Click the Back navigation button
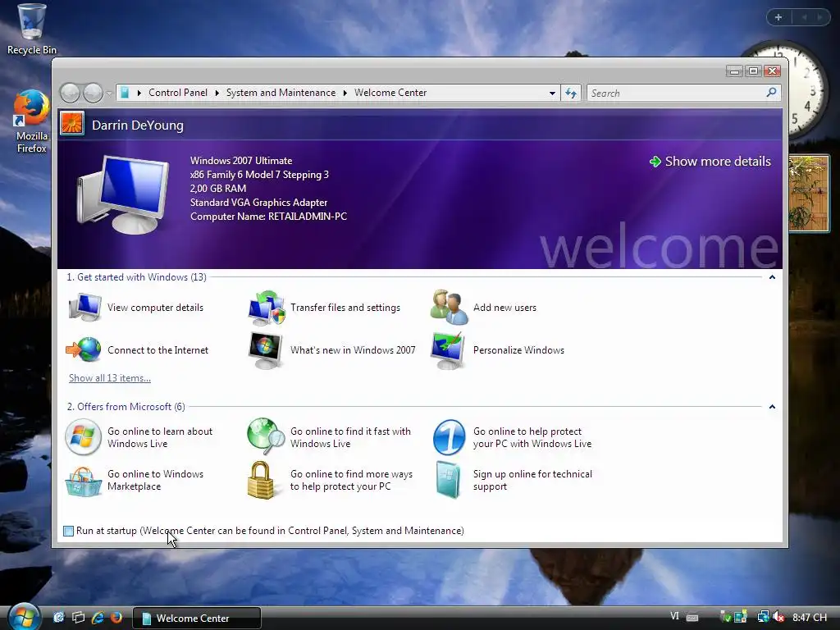840x630 pixels. tap(70, 93)
